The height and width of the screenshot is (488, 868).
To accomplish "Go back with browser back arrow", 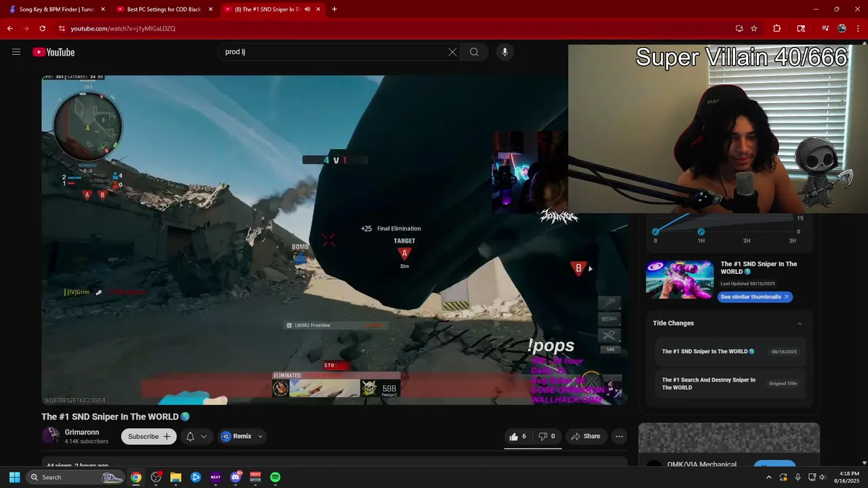I will coord(9,28).
